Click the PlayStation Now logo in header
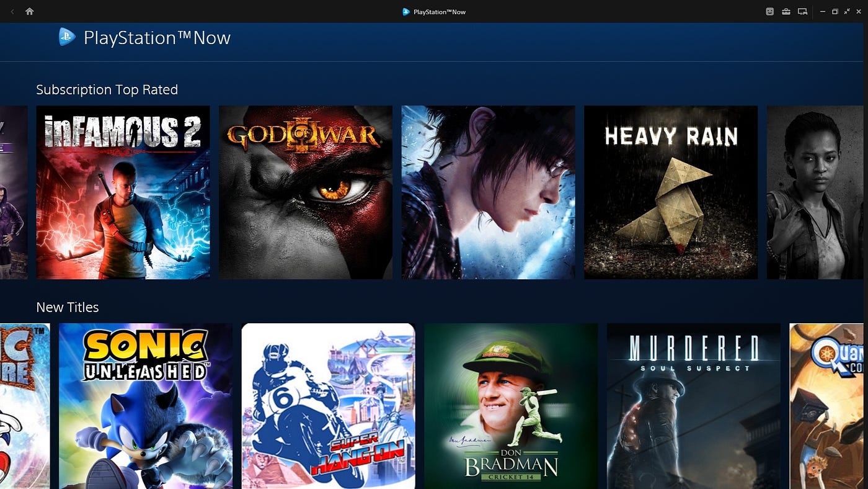868x489 pixels. click(67, 37)
